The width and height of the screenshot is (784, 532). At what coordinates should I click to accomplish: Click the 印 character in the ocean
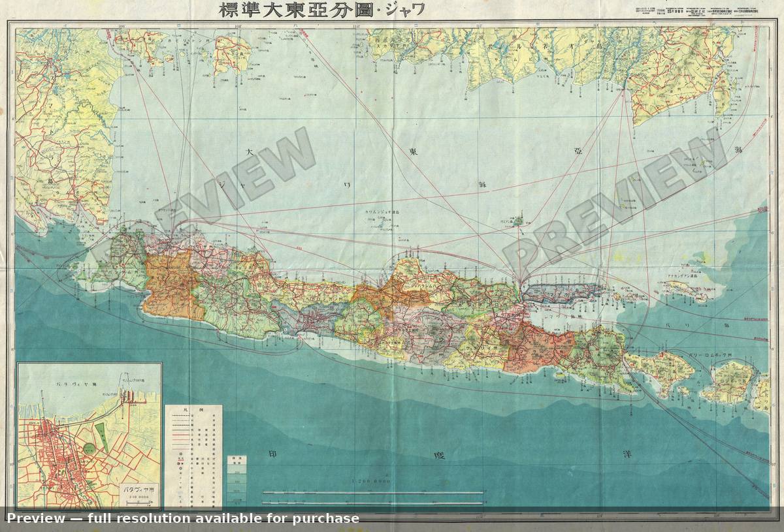coord(274,453)
